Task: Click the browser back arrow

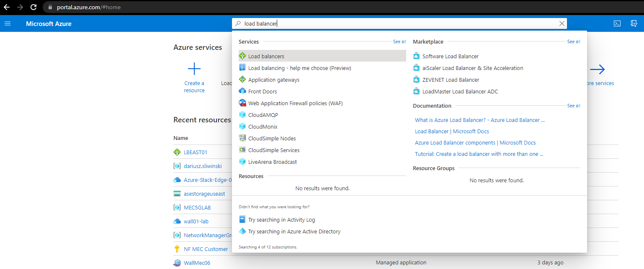Action: pyautogui.click(x=7, y=7)
